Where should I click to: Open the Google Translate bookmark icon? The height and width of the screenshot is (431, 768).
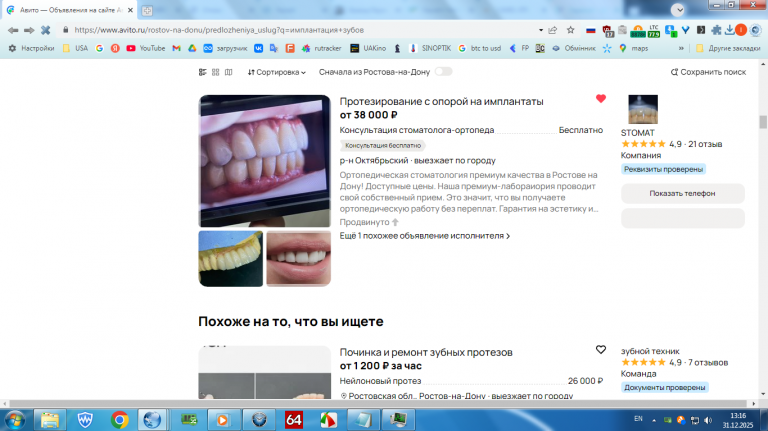[x=274, y=48]
